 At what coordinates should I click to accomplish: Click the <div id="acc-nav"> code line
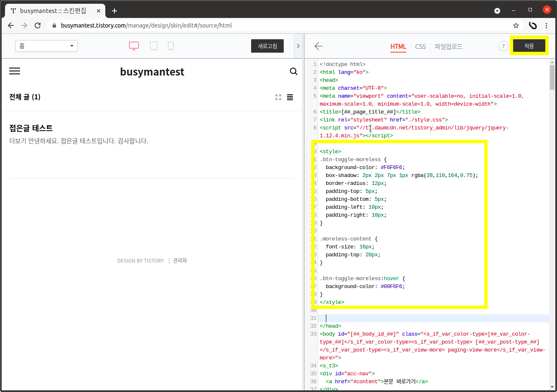pos(347,374)
